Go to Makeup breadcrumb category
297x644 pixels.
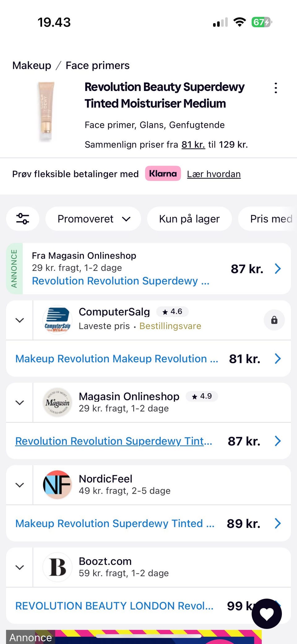coord(32,66)
